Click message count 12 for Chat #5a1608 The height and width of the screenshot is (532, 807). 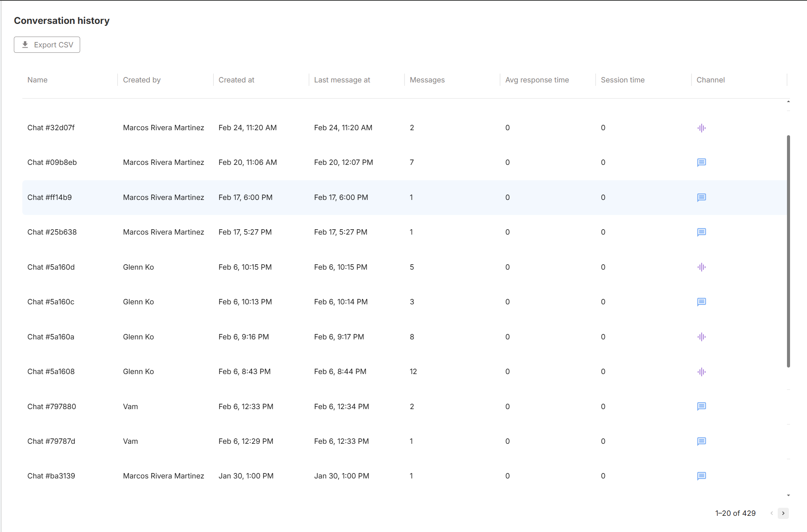[x=413, y=371]
